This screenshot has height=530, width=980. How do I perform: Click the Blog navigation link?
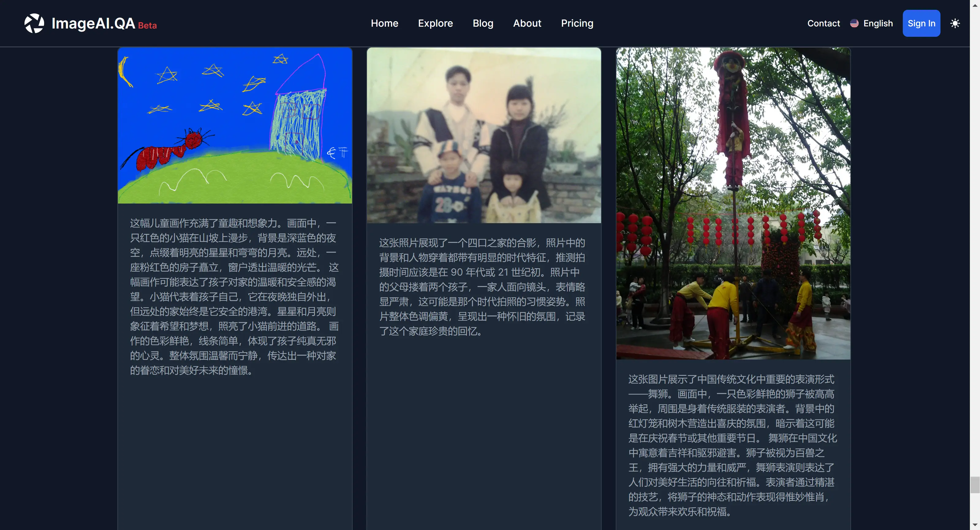pyautogui.click(x=482, y=23)
